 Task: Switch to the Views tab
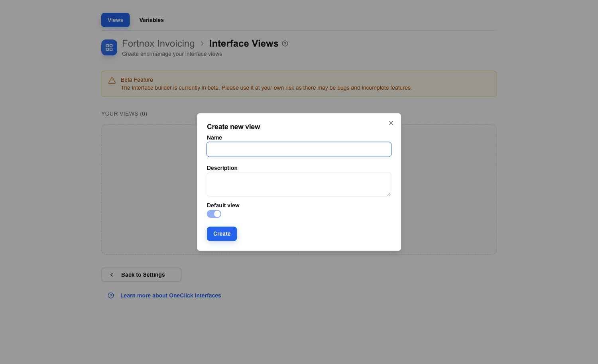tap(116, 20)
